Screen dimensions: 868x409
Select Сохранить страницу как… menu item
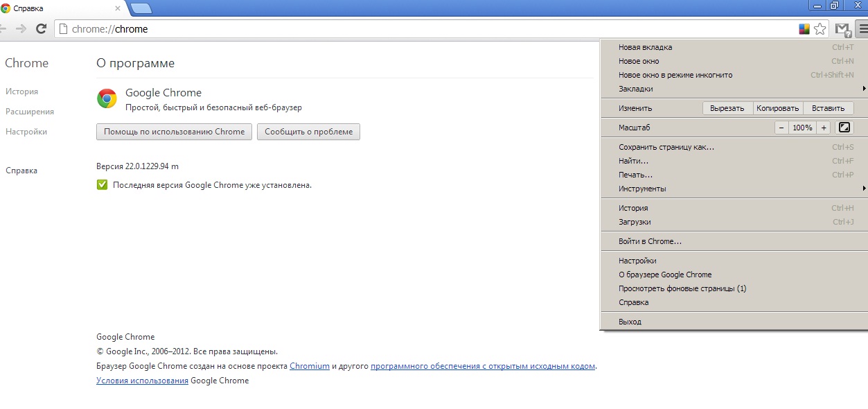733,147
